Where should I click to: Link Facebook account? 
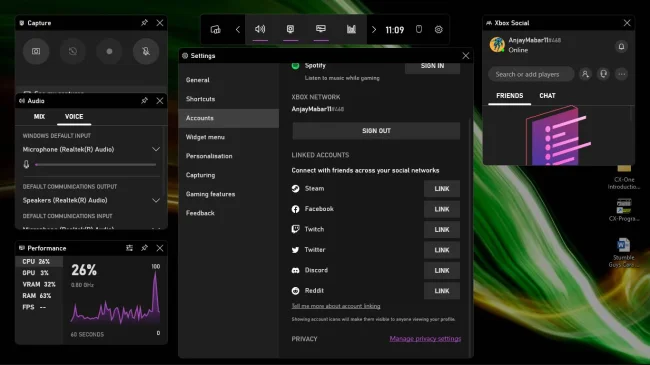coord(441,209)
